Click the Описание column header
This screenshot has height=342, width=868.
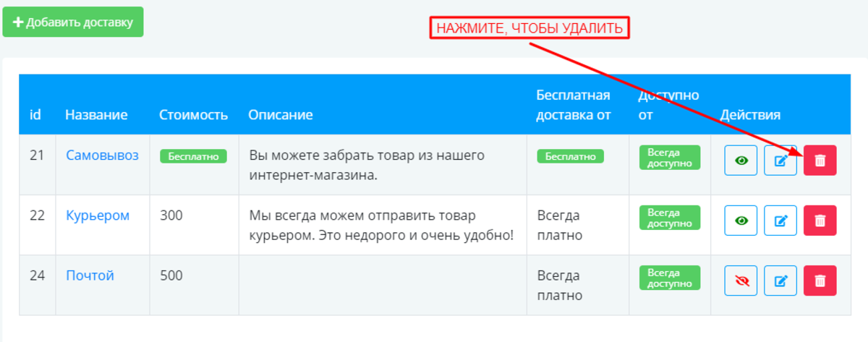(281, 115)
